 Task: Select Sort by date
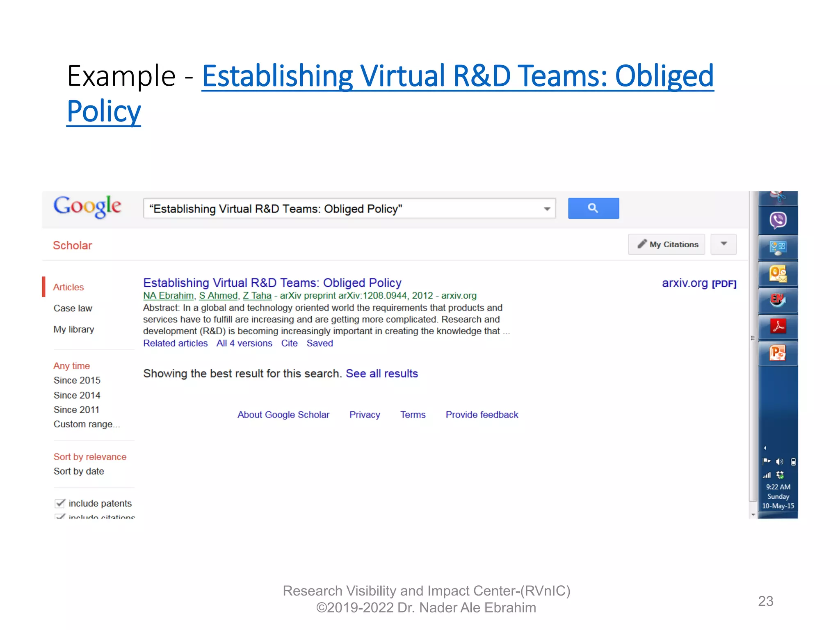coord(79,471)
